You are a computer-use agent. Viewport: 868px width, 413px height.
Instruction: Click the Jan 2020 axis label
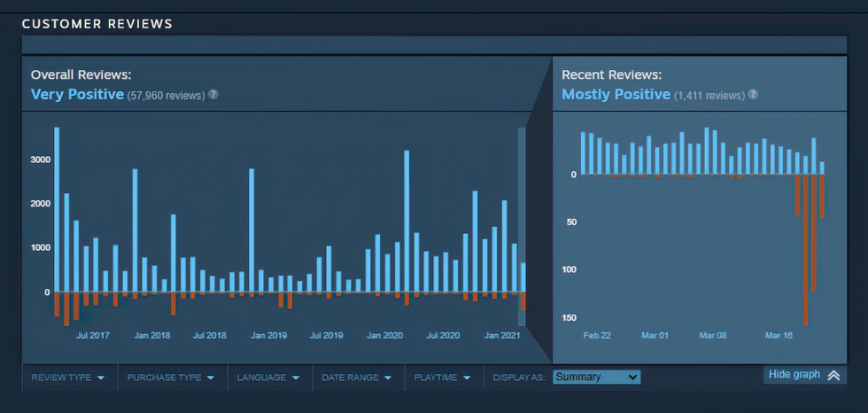click(x=385, y=336)
